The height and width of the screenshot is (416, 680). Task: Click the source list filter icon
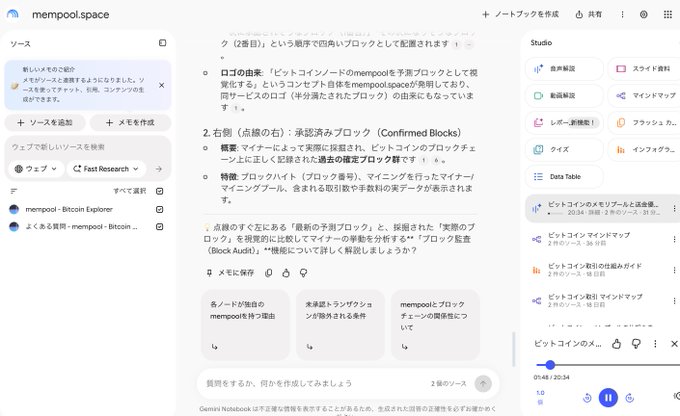(x=14, y=191)
